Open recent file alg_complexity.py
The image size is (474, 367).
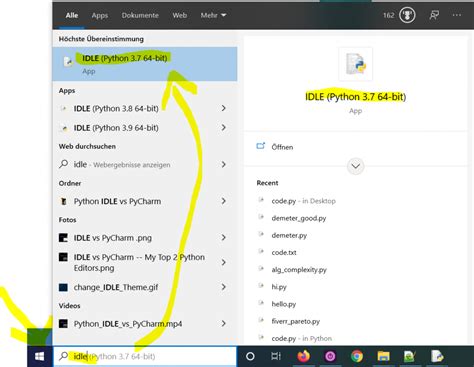(x=299, y=270)
